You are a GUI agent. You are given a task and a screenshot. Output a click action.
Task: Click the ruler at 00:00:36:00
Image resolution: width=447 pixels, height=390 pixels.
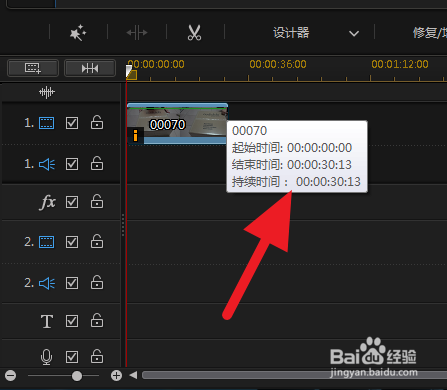(278, 64)
